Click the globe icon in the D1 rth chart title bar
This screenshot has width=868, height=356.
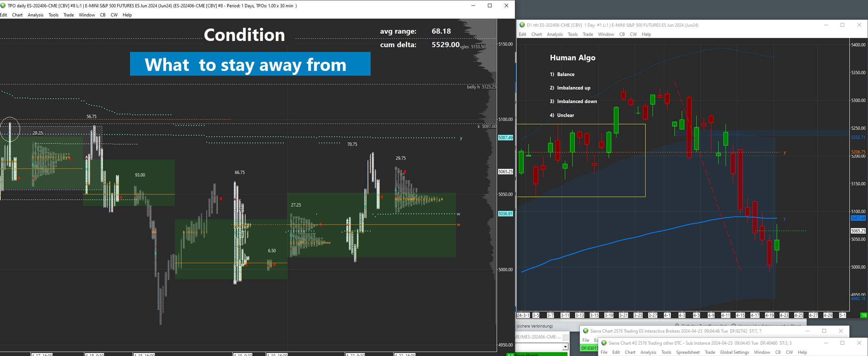click(522, 25)
